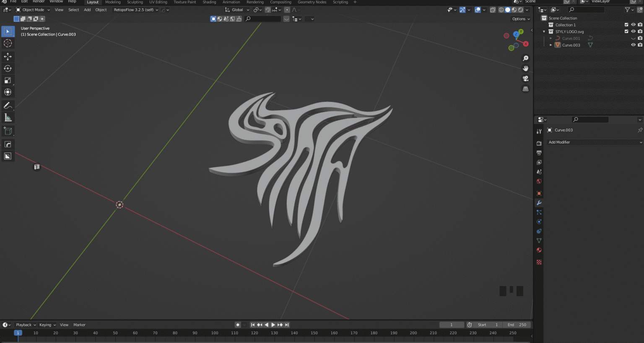Select the Move tool in the toolbar
644x343 pixels.
(x=8, y=57)
